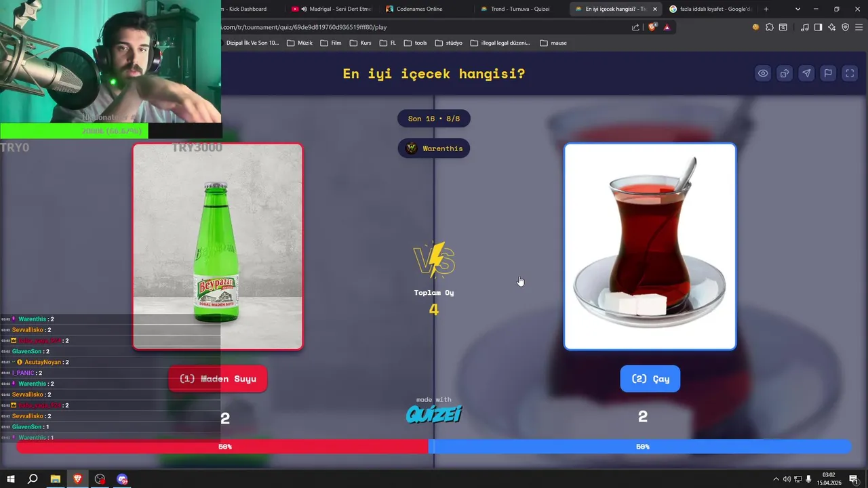Vote for the (2) Çay button
This screenshot has height=488, width=868.
coord(650,379)
